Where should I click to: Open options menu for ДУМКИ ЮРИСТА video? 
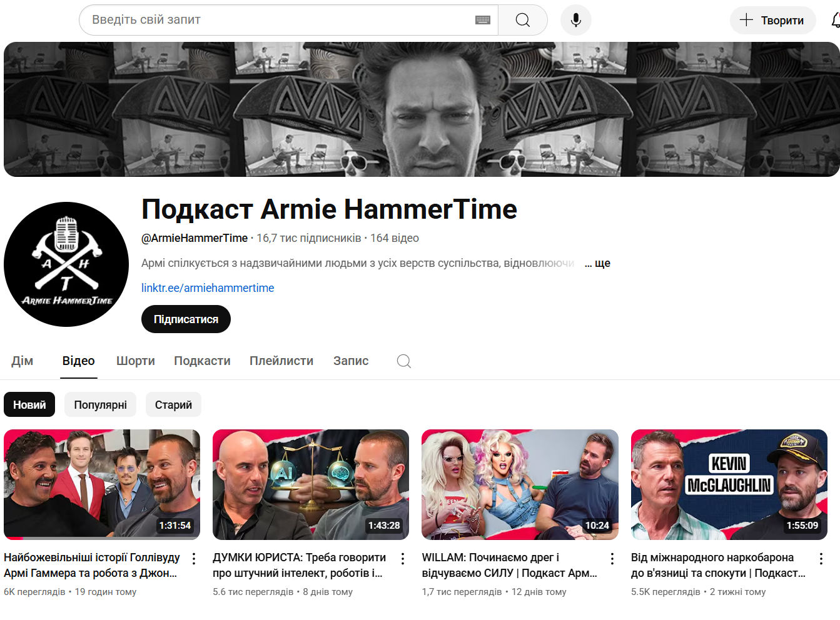(403, 559)
